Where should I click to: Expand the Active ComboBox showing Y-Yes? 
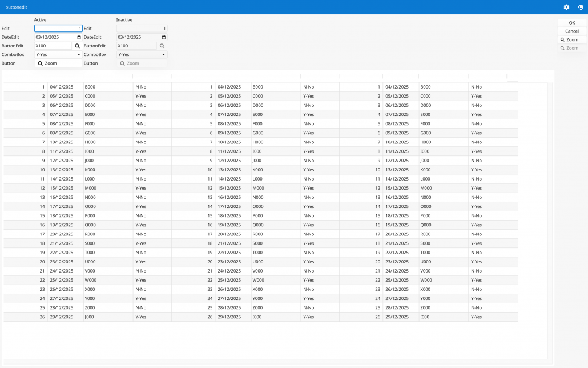tap(79, 55)
